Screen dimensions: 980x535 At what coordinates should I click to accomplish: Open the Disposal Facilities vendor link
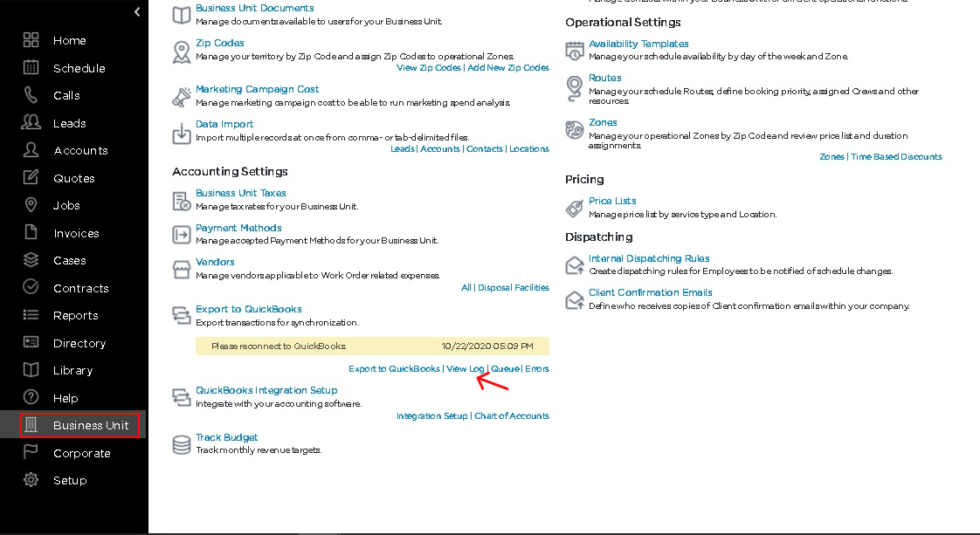(x=513, y=288)
